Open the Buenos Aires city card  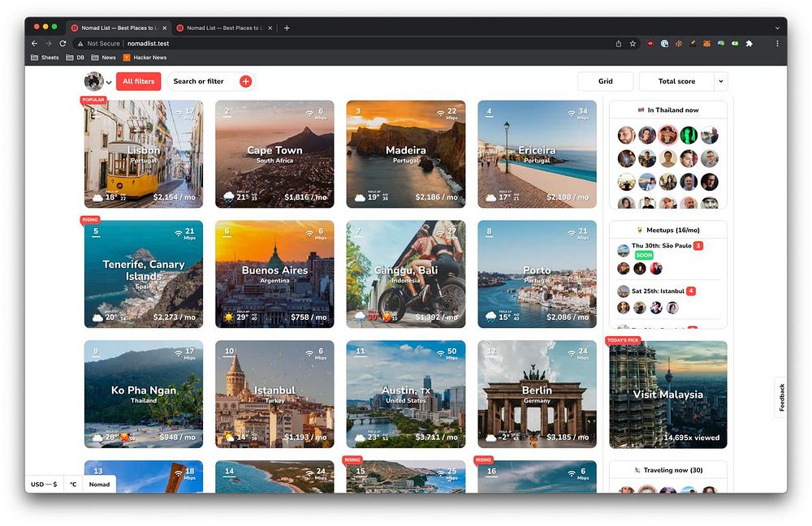coord(274,274)
